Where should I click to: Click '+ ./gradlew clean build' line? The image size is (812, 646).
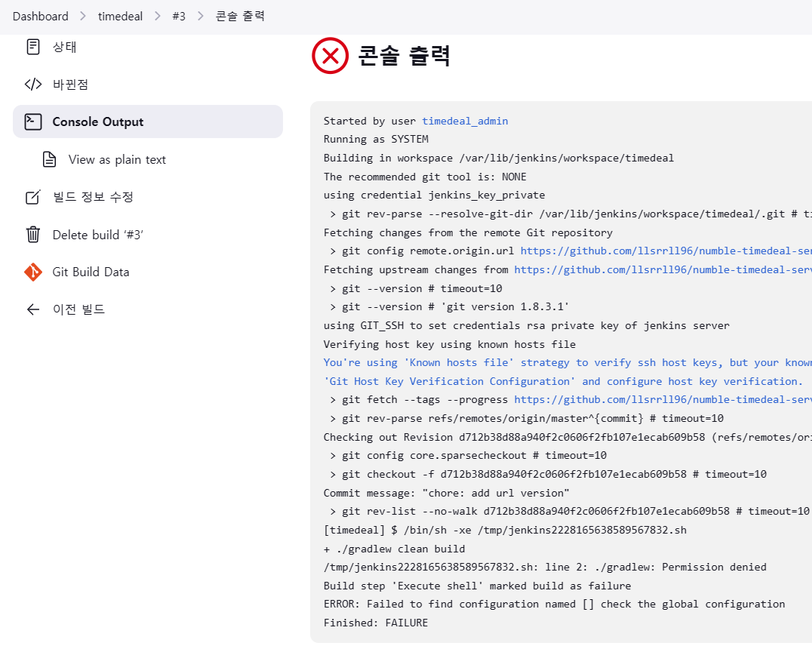pyautogui.click(x=394, y=549)
